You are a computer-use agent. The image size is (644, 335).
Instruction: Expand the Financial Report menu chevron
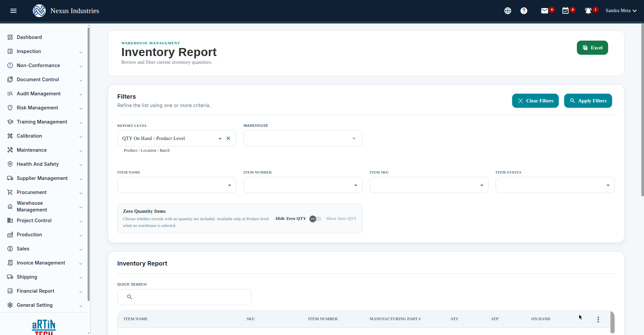pyautogui.click(x=81, y=292)
